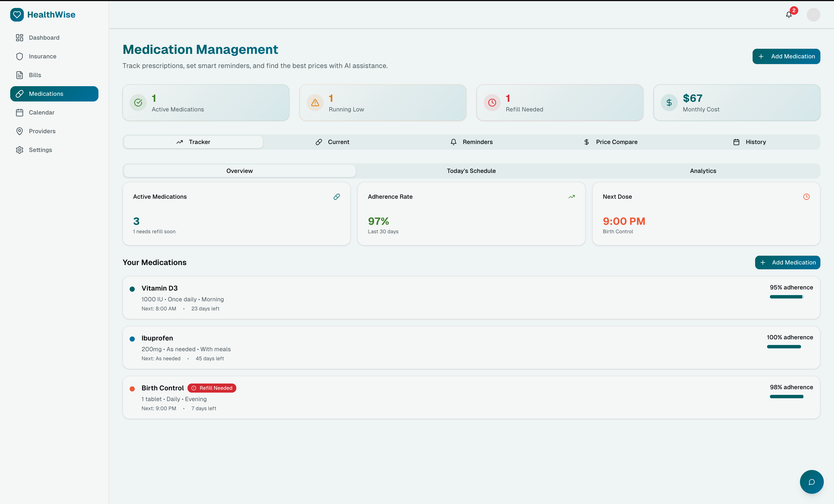Viewport: 834px width, 504px height.
Task: Open the Analytics sub-tab
Action: pos(703,171)
